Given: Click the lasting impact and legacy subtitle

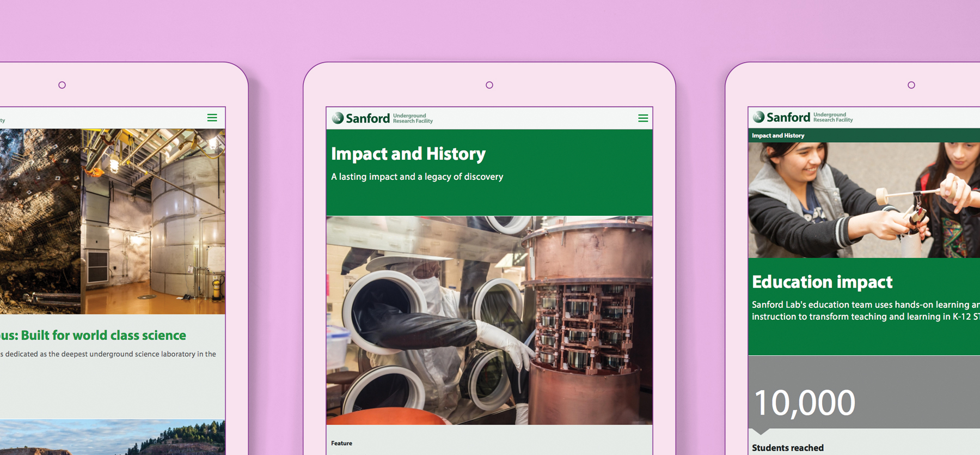Looking at the screenshot, I should pos(417,177).
